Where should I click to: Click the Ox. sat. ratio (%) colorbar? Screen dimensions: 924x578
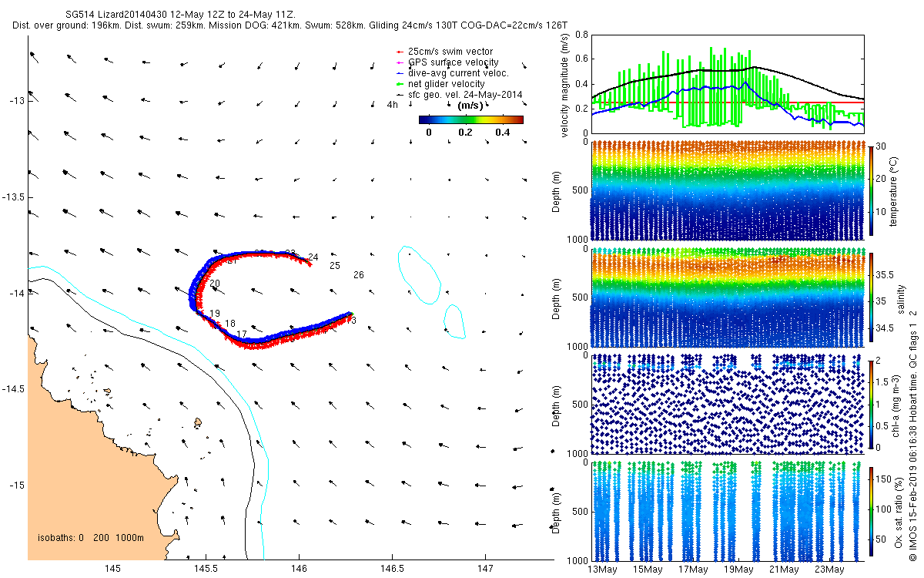click(x=872, y=511)
